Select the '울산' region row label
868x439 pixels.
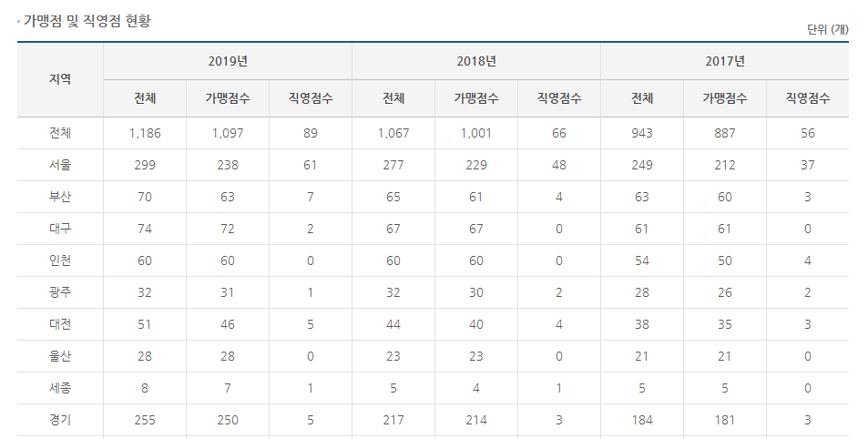point(60,356)
